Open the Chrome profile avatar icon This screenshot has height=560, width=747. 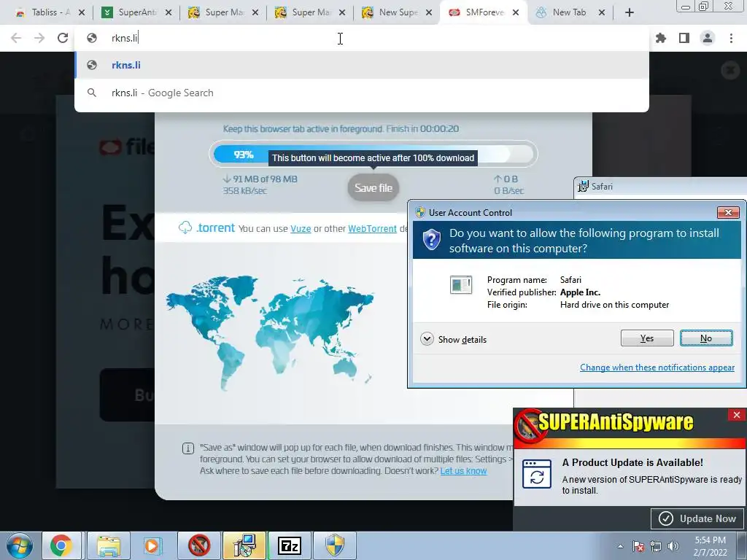coord(708,38)
